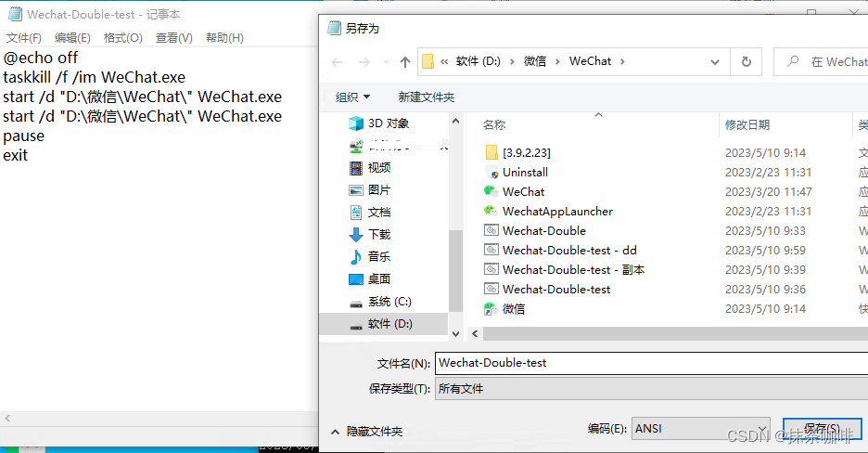Click the 'taskkill /f /im WeChat.exe' line in Notepad
The image size is (868, 453).
pos(94,77)
